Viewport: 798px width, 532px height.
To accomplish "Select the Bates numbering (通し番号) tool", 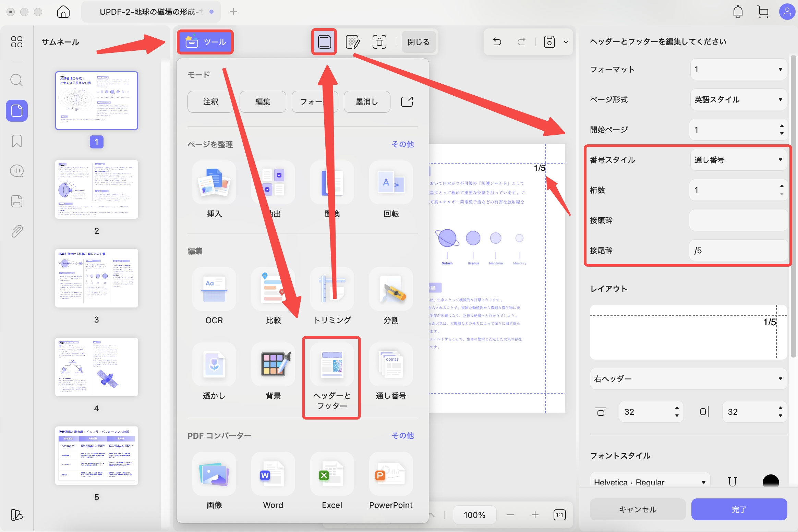I will [x=391, y=365].
